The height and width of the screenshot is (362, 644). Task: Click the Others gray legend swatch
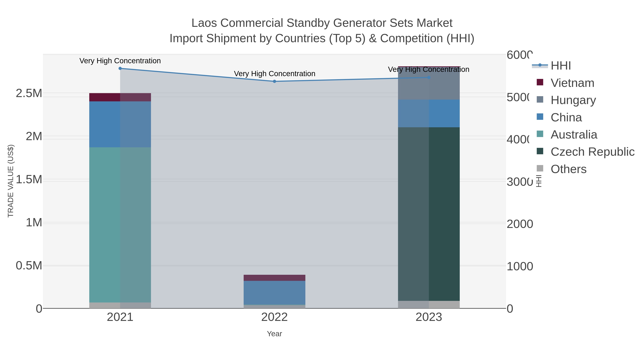click(x=540, y=168)
